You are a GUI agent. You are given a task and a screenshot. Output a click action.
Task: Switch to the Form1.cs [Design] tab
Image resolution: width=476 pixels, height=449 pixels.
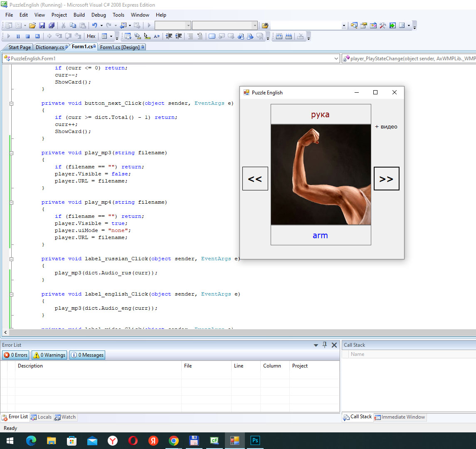[x=122, y=47]
